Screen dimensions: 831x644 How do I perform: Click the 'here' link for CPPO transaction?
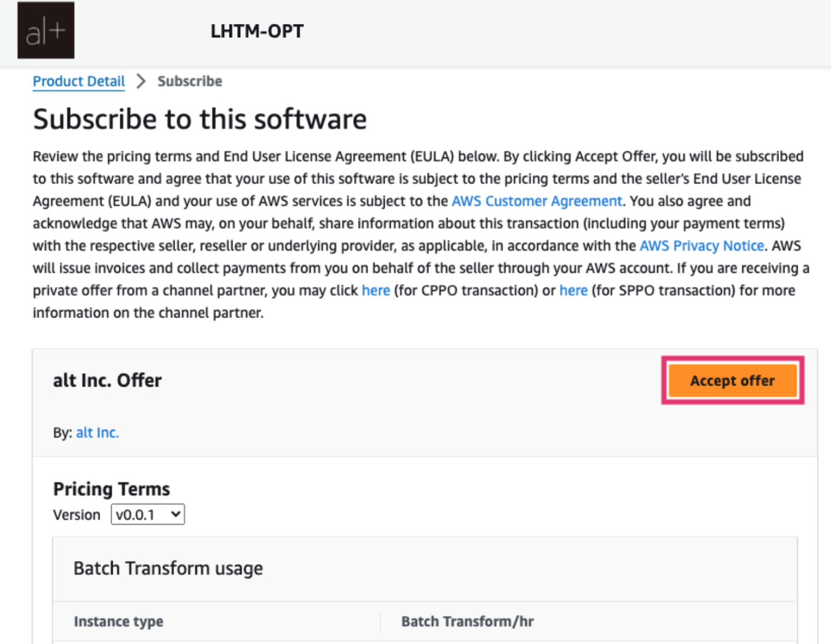pyautogui.click(x=376, y=291)
